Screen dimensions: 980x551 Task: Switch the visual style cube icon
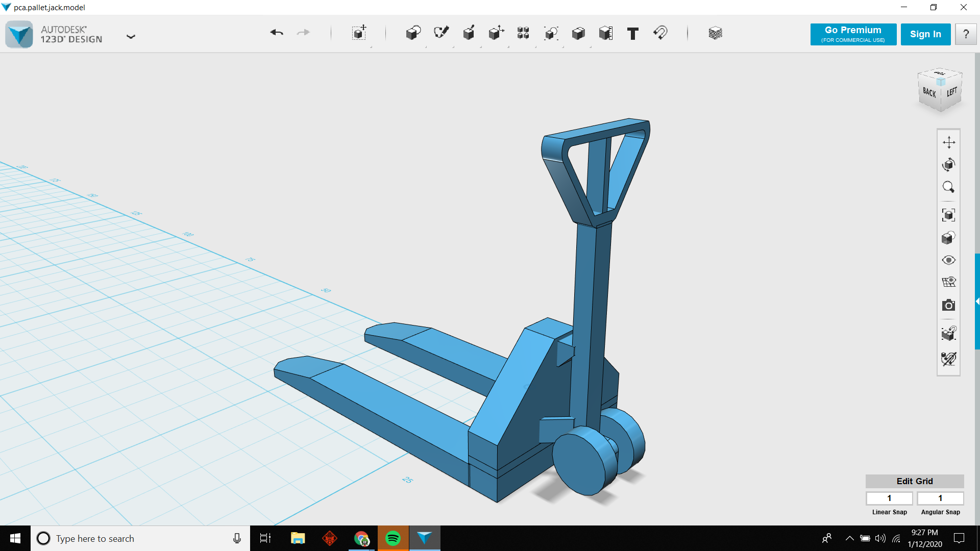949,238
